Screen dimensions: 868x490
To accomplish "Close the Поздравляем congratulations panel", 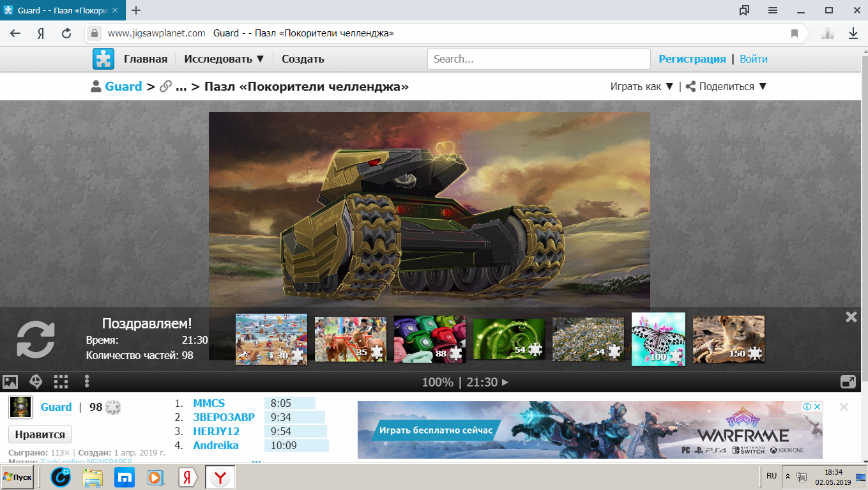I will (851, 317).
